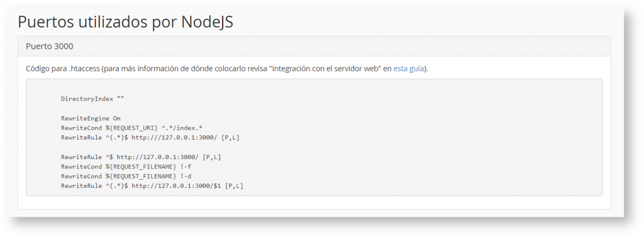644x237 pixels.
Task: Click the DirectoryIndex line in code block
Action: coord(92,99)
